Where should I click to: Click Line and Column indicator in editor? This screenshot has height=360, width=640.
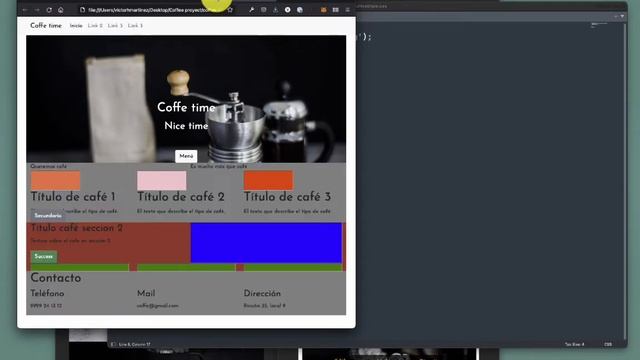(x=135, y=344)
